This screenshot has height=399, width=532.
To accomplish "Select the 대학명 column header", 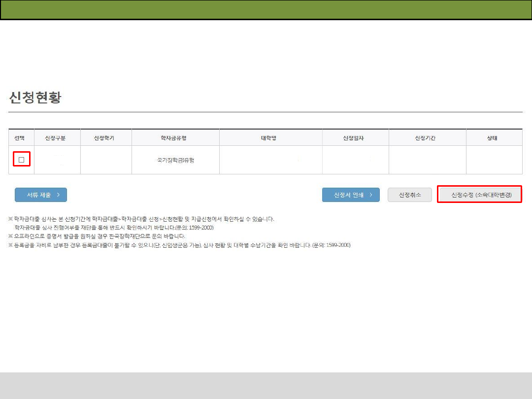I will [x=268, y=138].
